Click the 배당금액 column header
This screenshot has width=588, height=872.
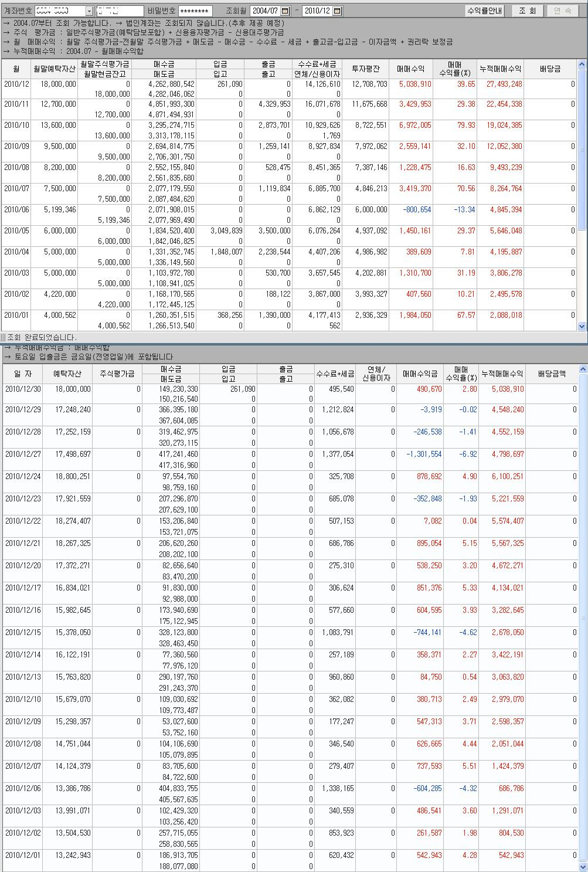point(551,374)
